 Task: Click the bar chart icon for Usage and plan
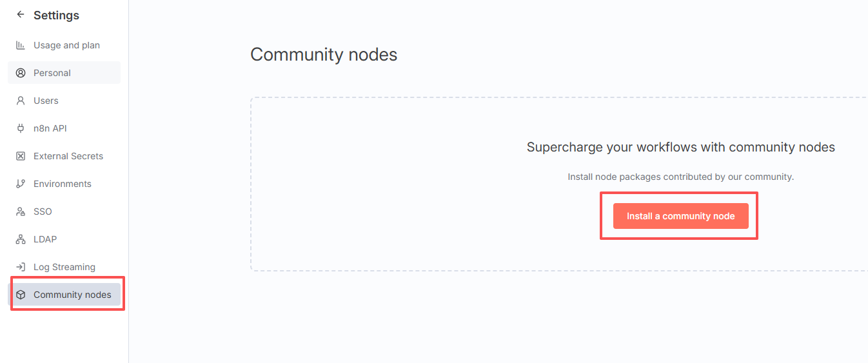click(21, 45)
